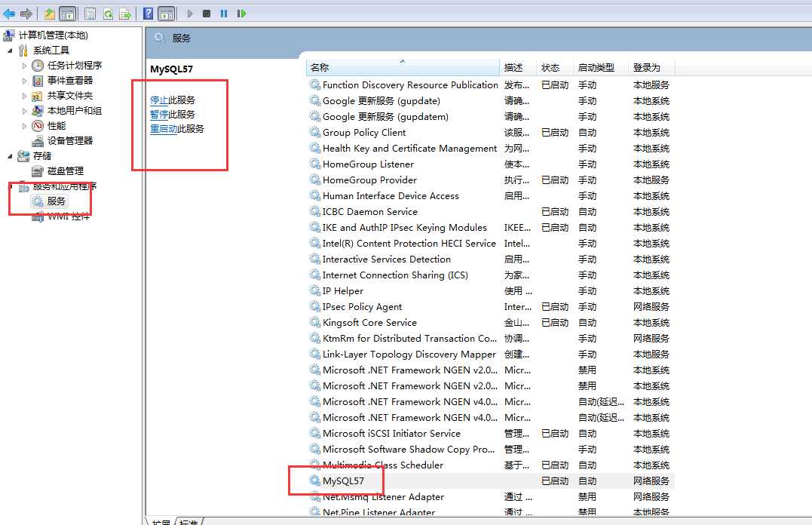Select the HomeGroup Provider service

[x=369, y=180]
